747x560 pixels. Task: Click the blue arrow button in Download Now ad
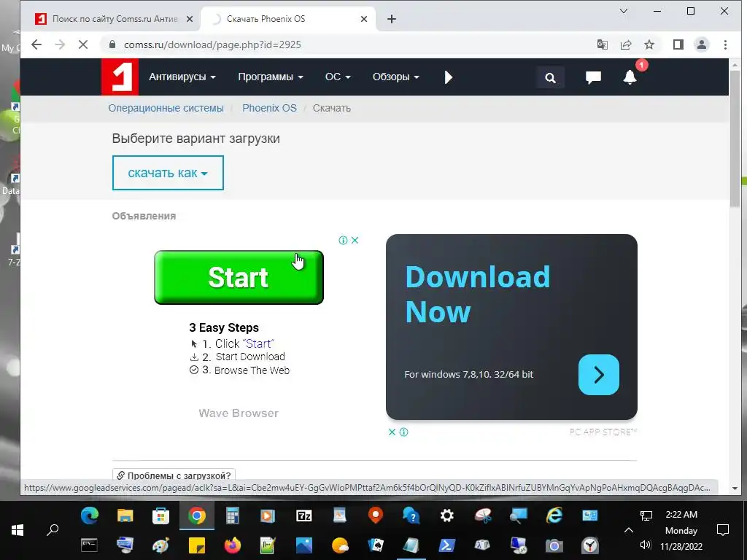(x=599, y=375)
